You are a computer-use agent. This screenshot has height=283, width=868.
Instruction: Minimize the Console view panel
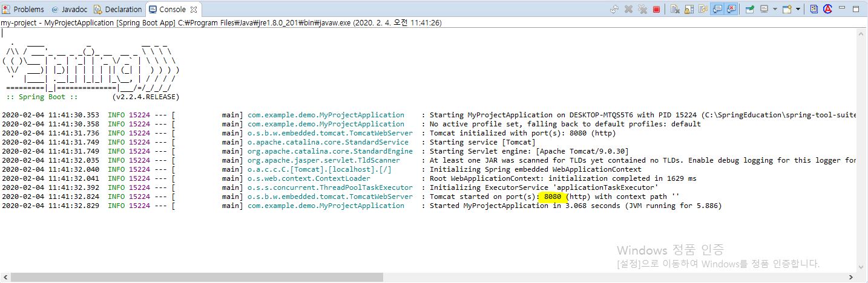[x=842, y=8]
